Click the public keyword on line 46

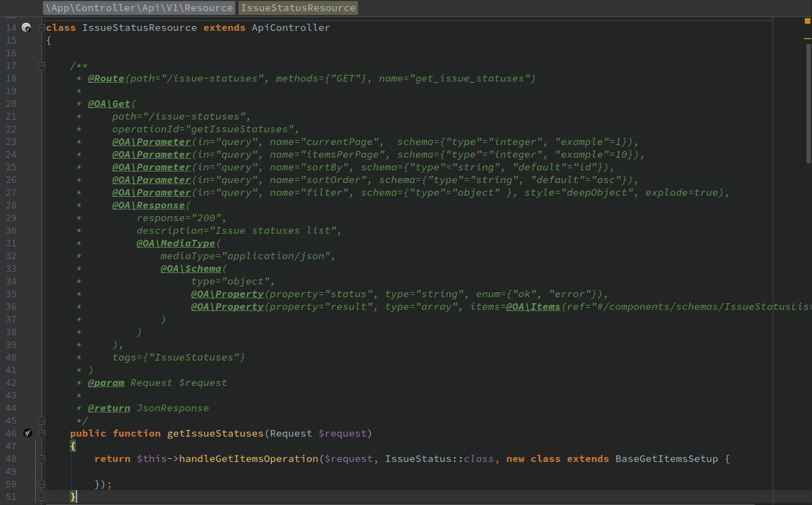(88, 433)
